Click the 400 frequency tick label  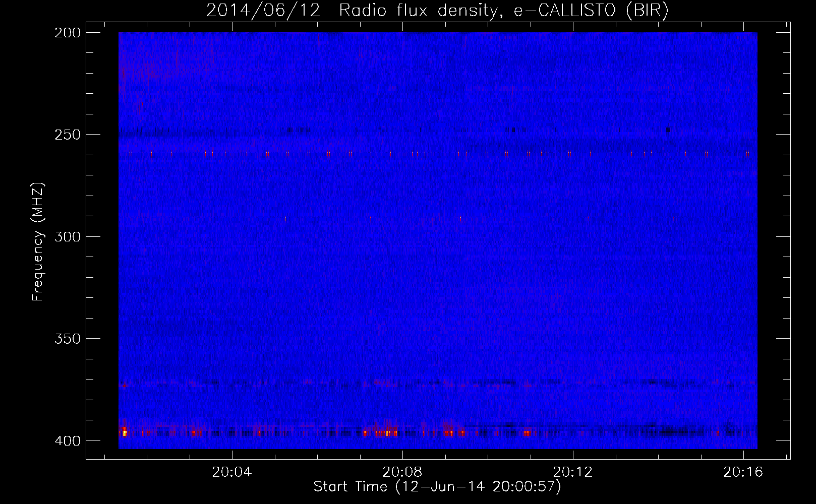(x=68, y=441)
